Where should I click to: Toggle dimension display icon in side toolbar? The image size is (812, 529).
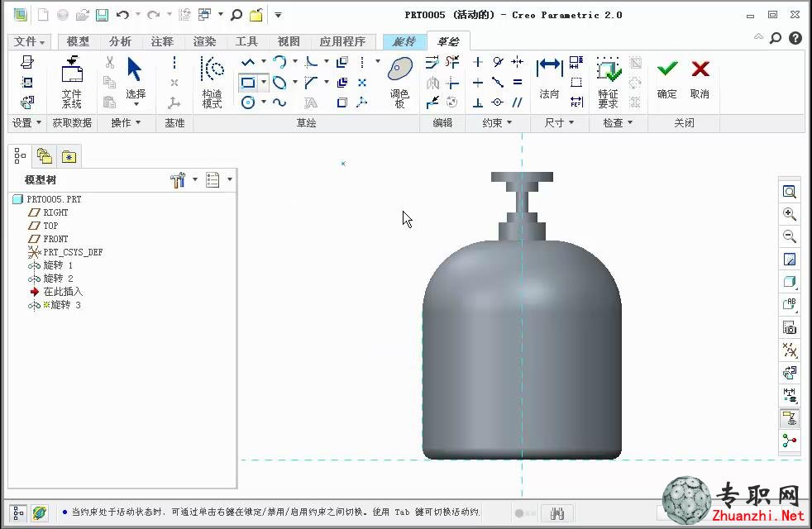[x=790, y=395]
